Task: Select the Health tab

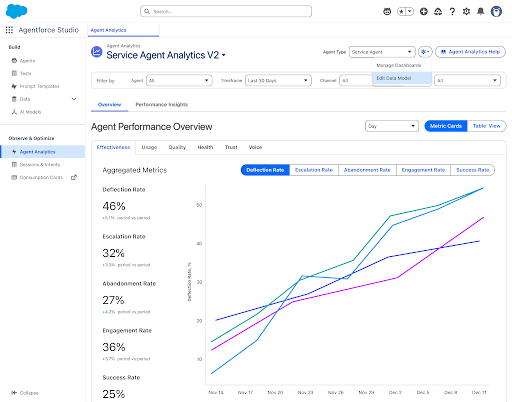Action: [205, 147]
